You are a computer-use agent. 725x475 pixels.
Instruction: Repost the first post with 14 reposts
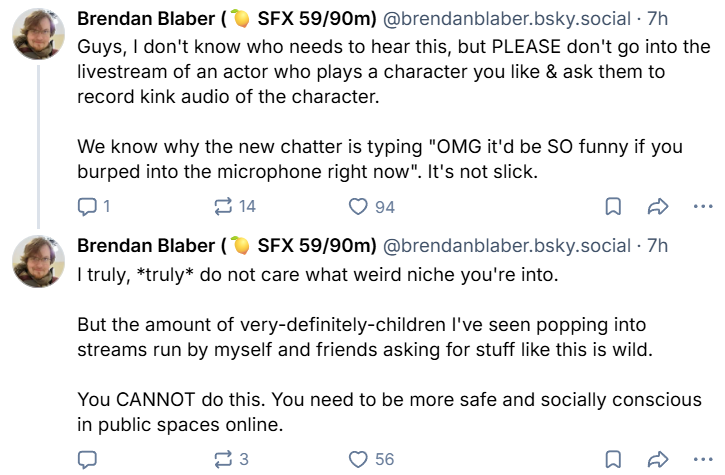click(x=235, y=206)
